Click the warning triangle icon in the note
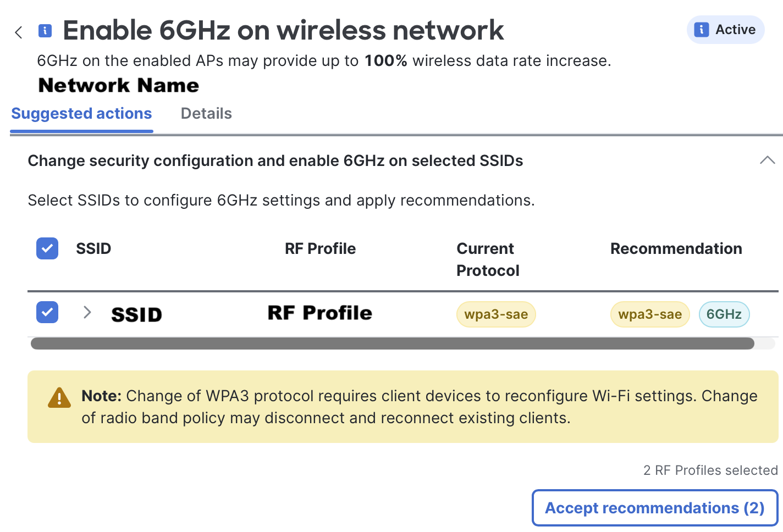Screen dimensions: 783x532 coord(59,397)
